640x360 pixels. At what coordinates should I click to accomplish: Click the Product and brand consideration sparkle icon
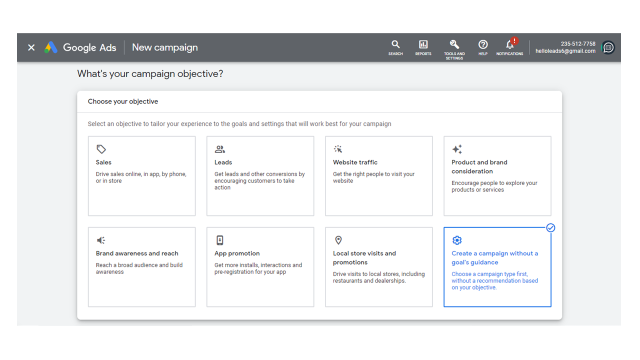click(457, 149)
